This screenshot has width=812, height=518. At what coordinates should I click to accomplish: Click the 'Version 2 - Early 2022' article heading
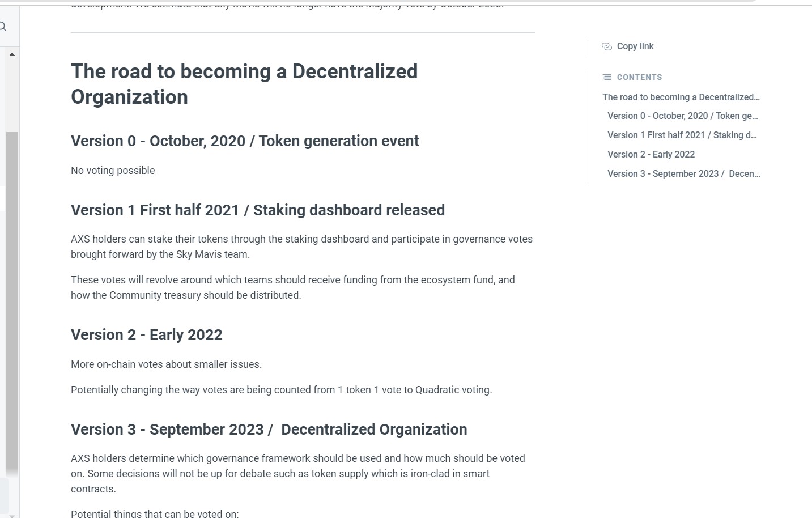(147, 335)
